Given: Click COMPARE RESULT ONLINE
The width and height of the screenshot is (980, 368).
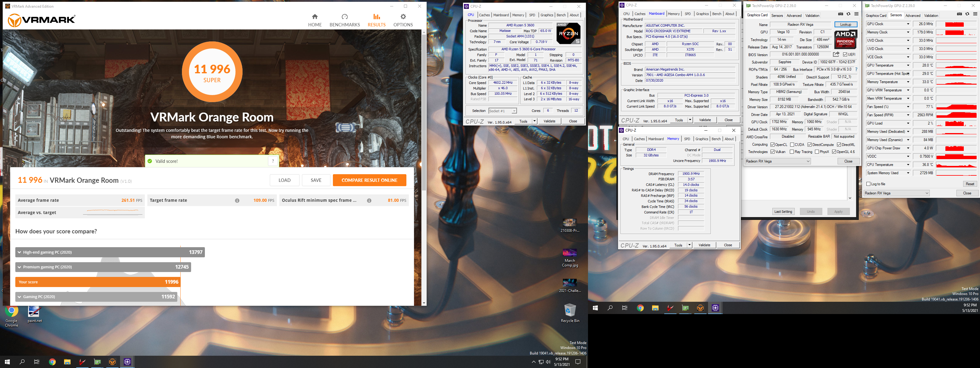Looking at the screenshot, I should click(369, 180).
